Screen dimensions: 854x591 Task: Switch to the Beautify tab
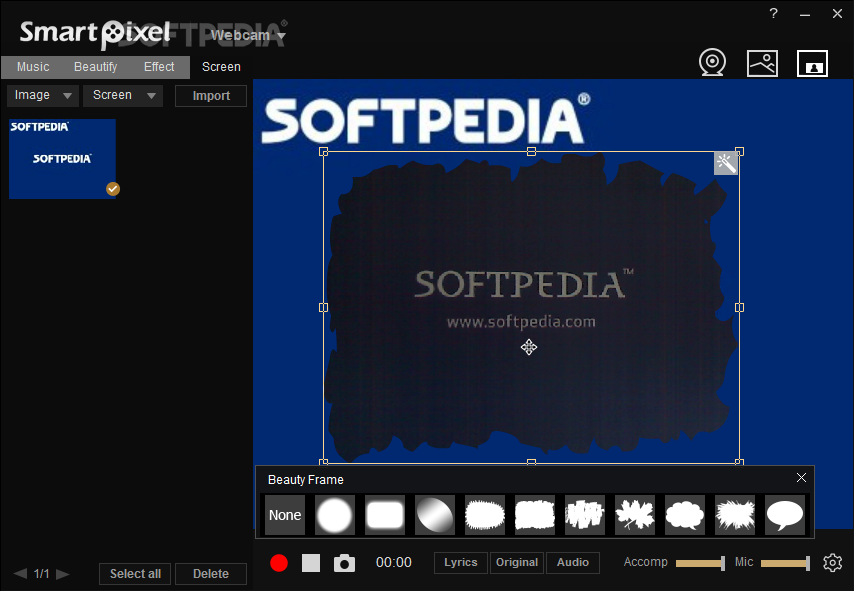95,67
